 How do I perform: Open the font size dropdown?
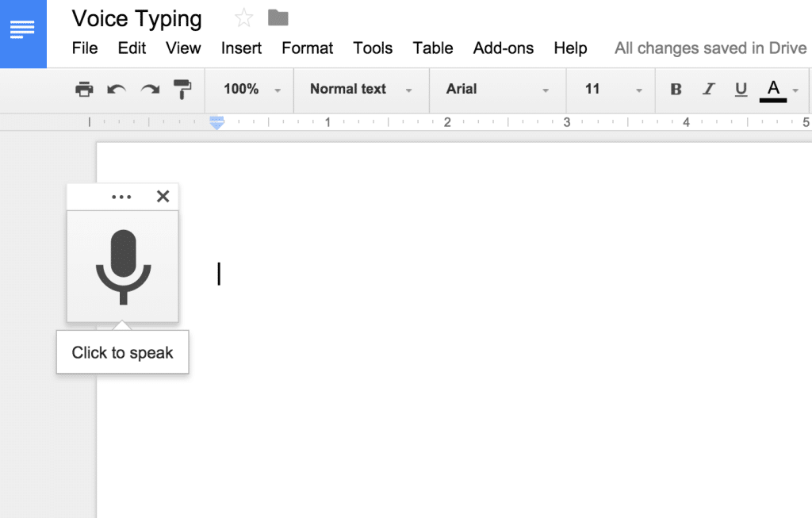(x=611, y=89)
